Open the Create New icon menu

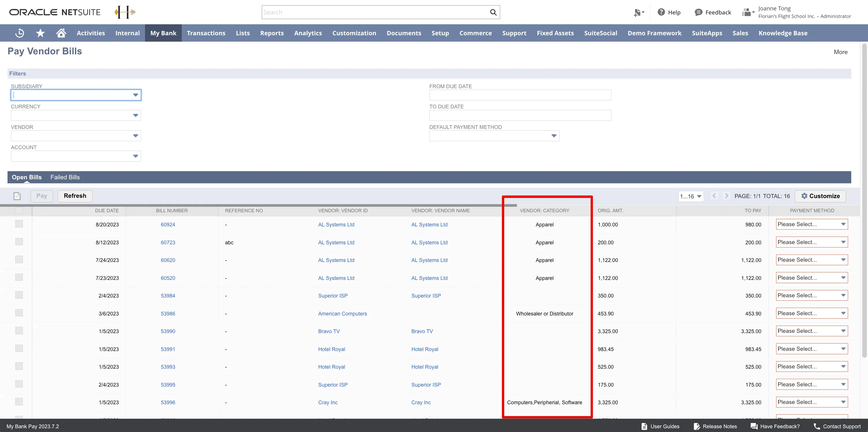[x=639, y=12]
